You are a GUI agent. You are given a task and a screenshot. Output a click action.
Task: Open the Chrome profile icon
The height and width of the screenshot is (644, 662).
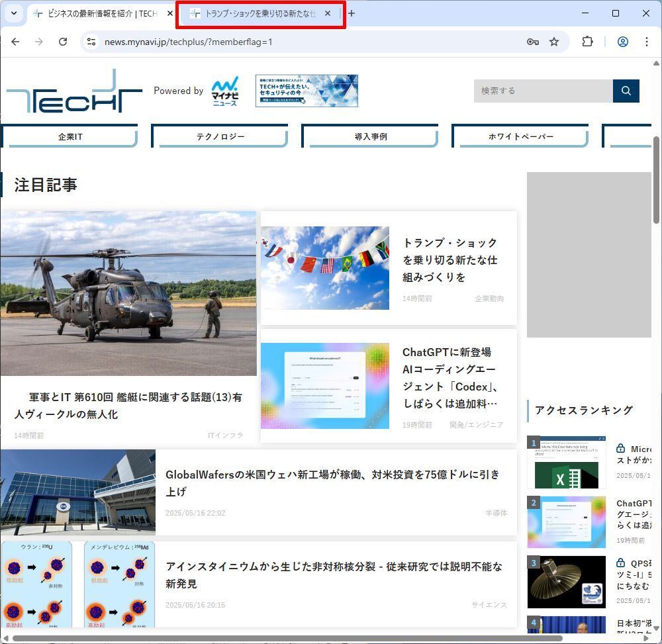click(x=623, y=42)
